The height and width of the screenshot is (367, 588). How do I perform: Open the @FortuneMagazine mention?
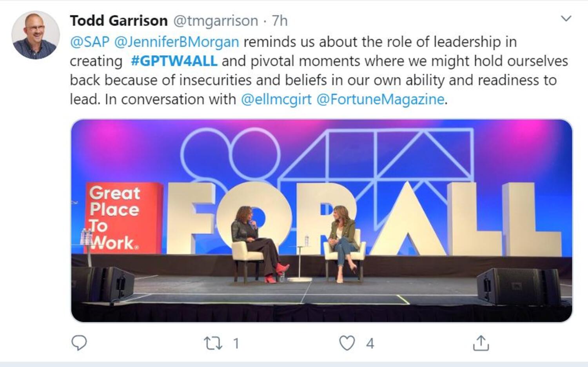(x=380, y=99)
